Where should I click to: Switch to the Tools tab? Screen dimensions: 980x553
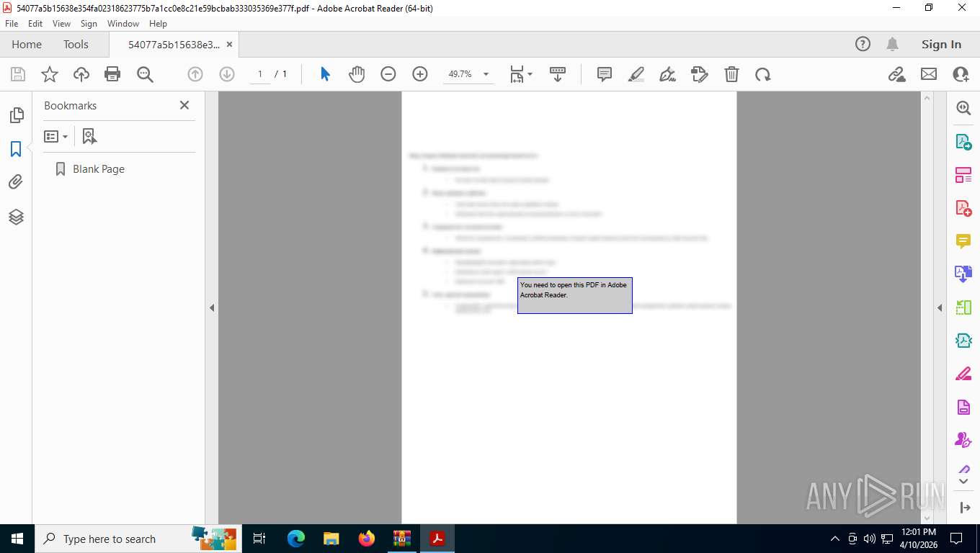(x=76, y=45)
